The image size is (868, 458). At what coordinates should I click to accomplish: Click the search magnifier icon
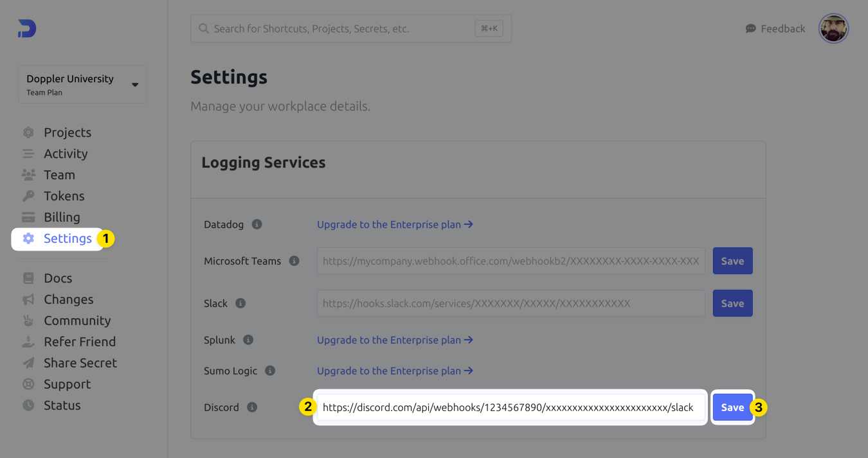(x=204, y=28)
